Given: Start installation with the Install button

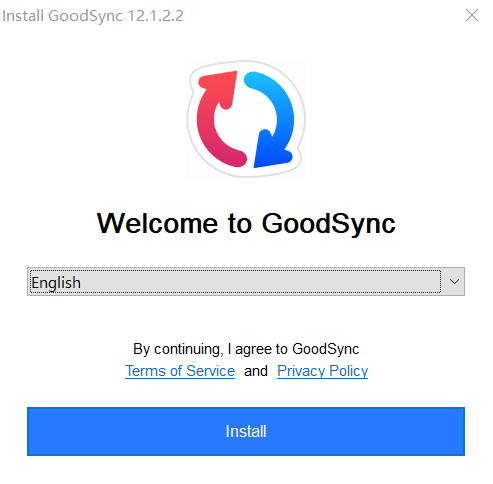Looking at the screenshot, I should 246,431.
